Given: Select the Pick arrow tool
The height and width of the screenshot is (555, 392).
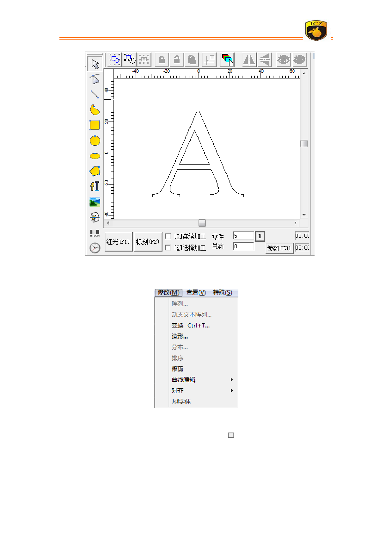Looking at the screenshot, I should click(95, 64).
